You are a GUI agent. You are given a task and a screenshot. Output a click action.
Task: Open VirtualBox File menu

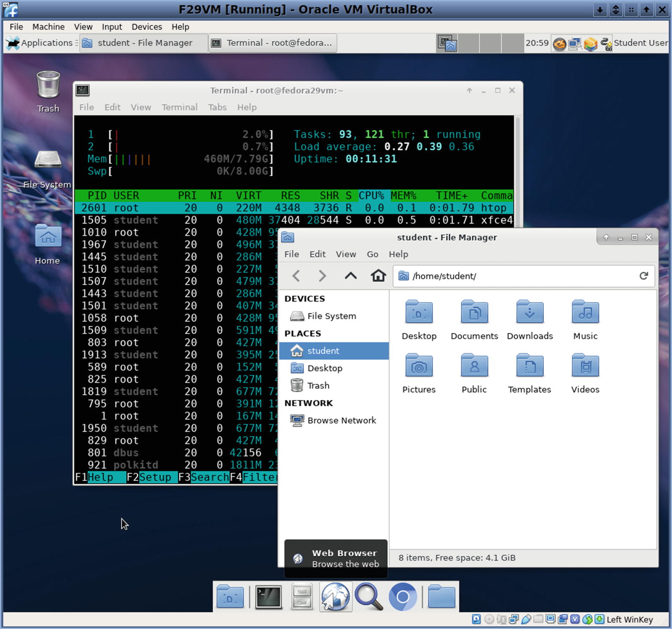tap(16, 27)
